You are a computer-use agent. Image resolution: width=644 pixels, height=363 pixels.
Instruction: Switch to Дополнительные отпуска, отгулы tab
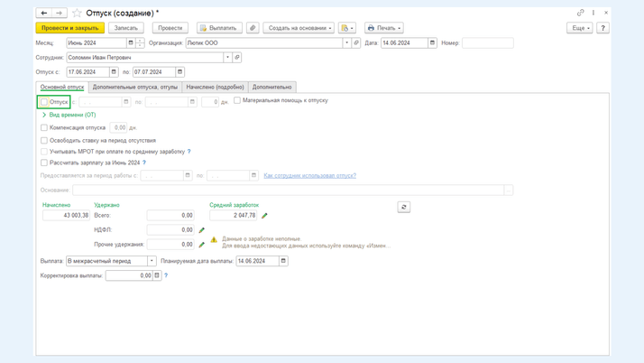click(135, 88)
